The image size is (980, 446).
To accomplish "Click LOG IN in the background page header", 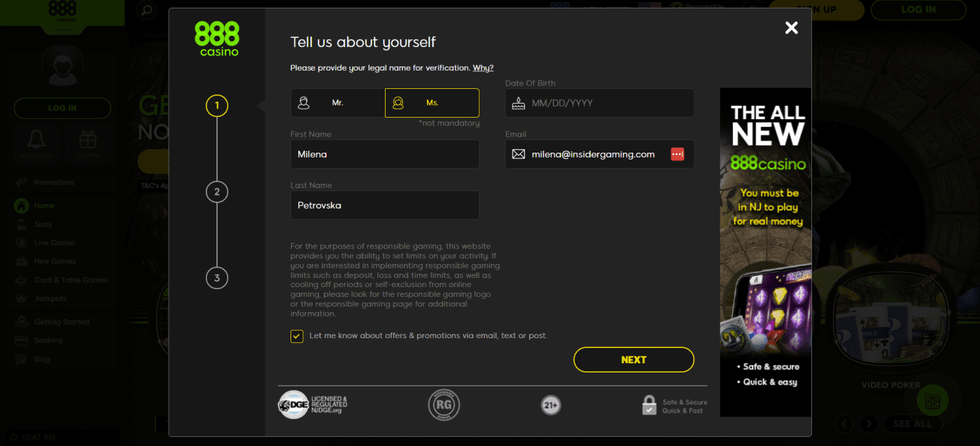I will click(918, 9).
